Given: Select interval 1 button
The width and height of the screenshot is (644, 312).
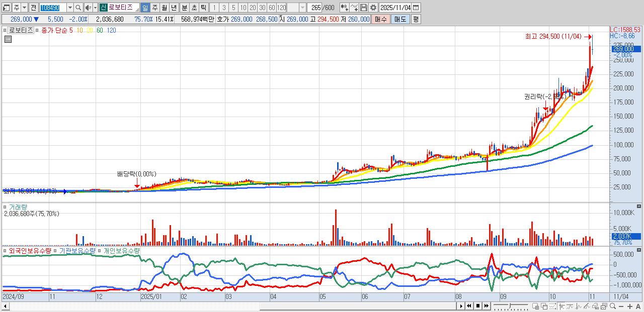Looking at the screenshot, I should 214,8.
